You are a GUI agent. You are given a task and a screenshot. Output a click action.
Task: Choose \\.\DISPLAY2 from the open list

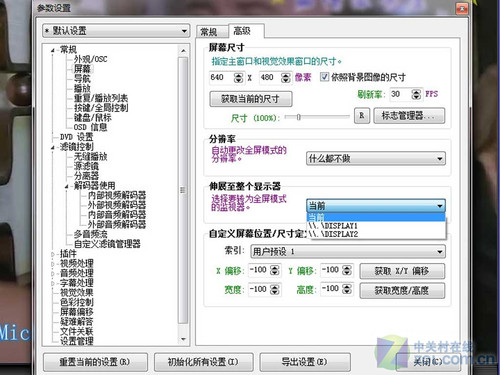point(376,234)
